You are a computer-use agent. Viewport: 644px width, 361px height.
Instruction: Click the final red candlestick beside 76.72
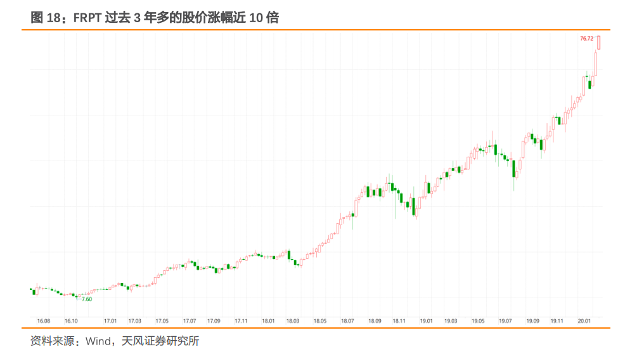(x=599, y=43)
